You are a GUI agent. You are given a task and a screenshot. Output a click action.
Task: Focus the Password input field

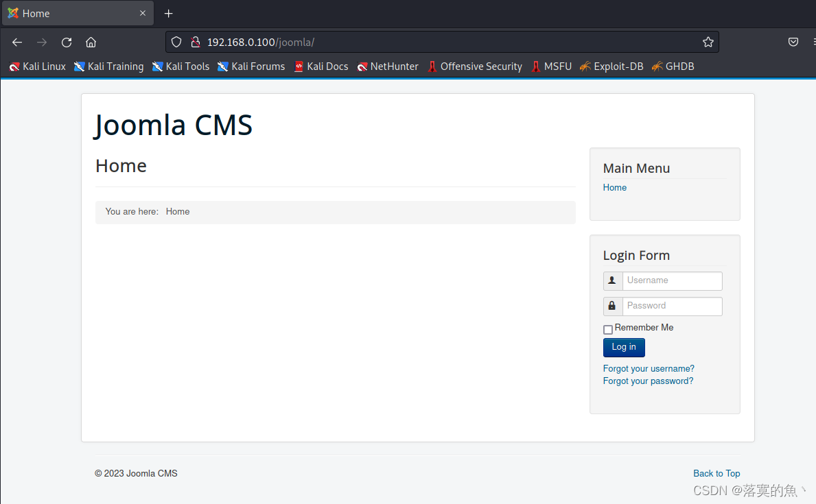(x=673, y=307)
